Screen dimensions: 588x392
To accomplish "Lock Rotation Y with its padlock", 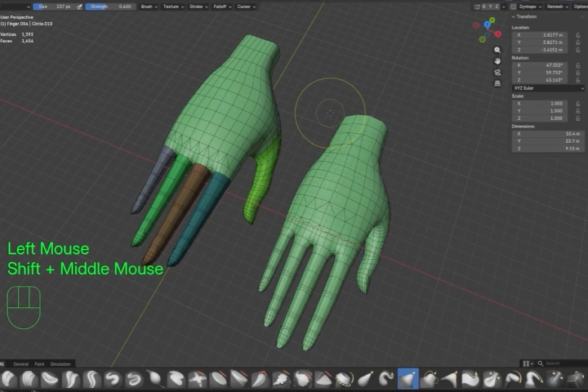I will (578, 73).
